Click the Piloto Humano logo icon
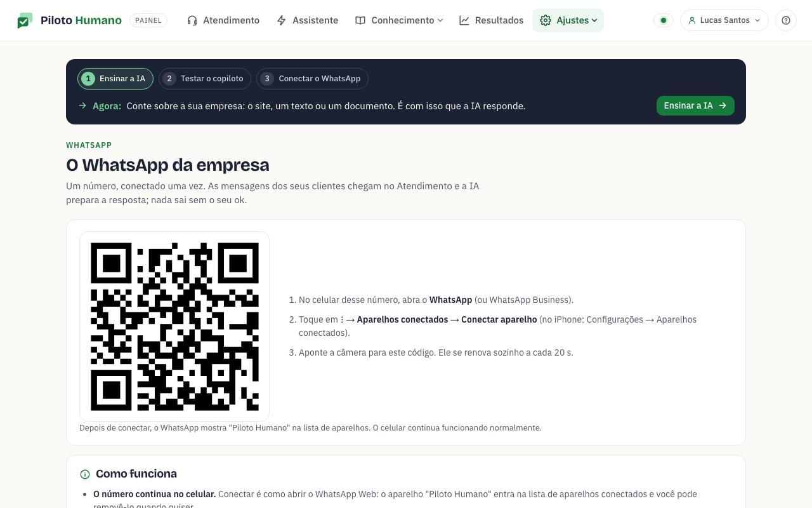 25,20
